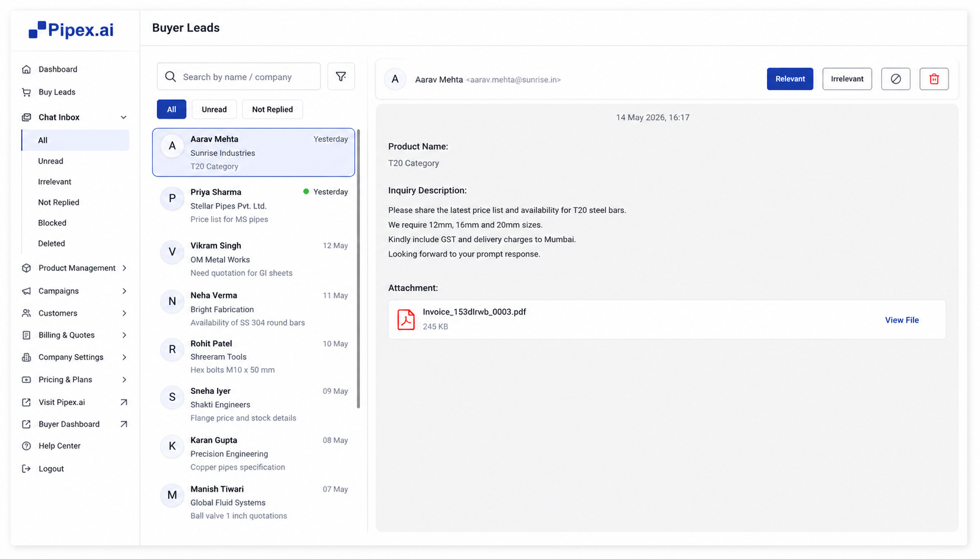The width and height of the screenshot is (980, 559).
Task: Open Neha Verma's lead conversation
Action: (254, 309)
